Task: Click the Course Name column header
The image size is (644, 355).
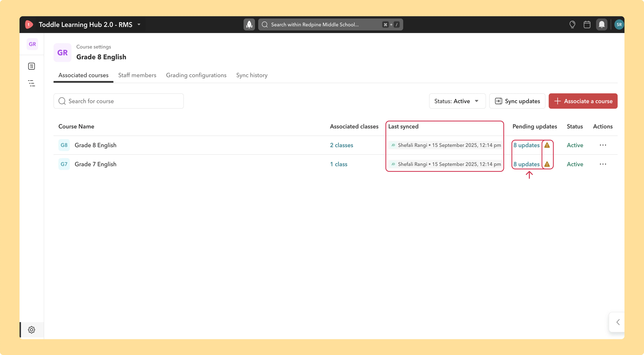Action: (76, 126)
